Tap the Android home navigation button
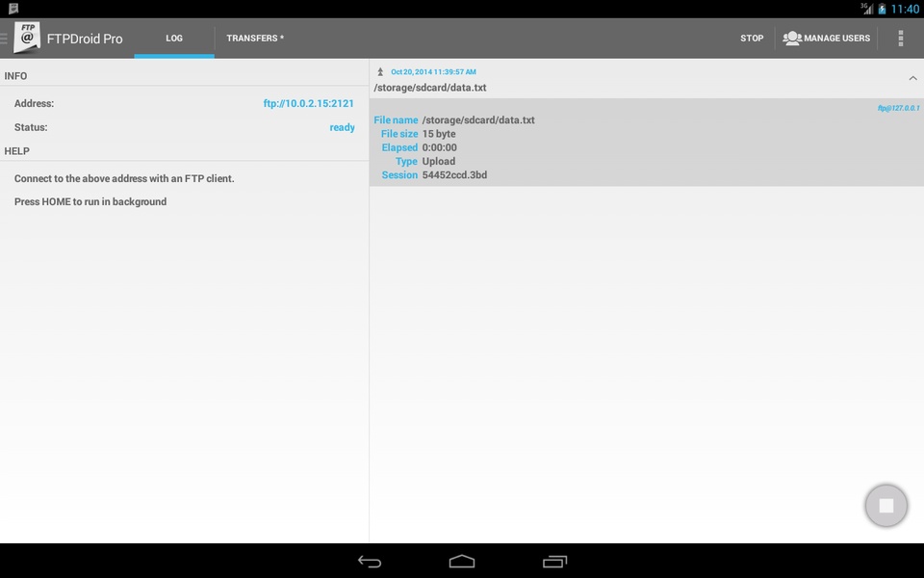This screenshot has height=578, width=924. point(461,562)
